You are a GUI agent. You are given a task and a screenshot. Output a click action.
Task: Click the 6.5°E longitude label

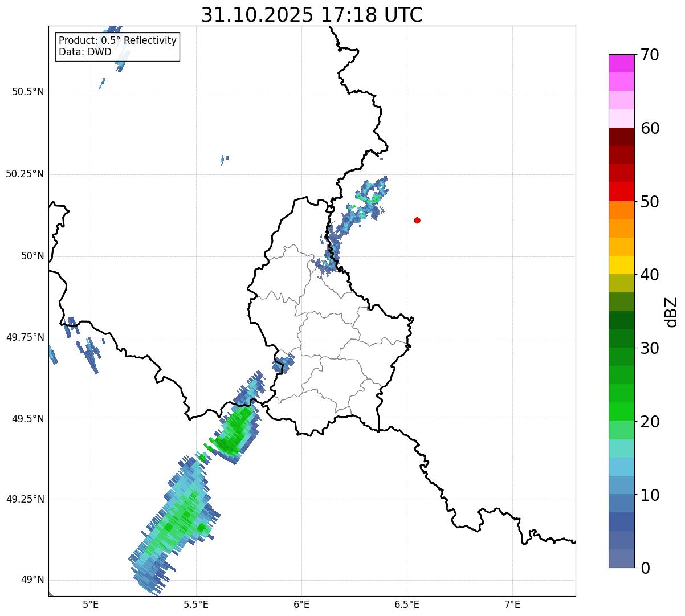(x=407, y=604)
